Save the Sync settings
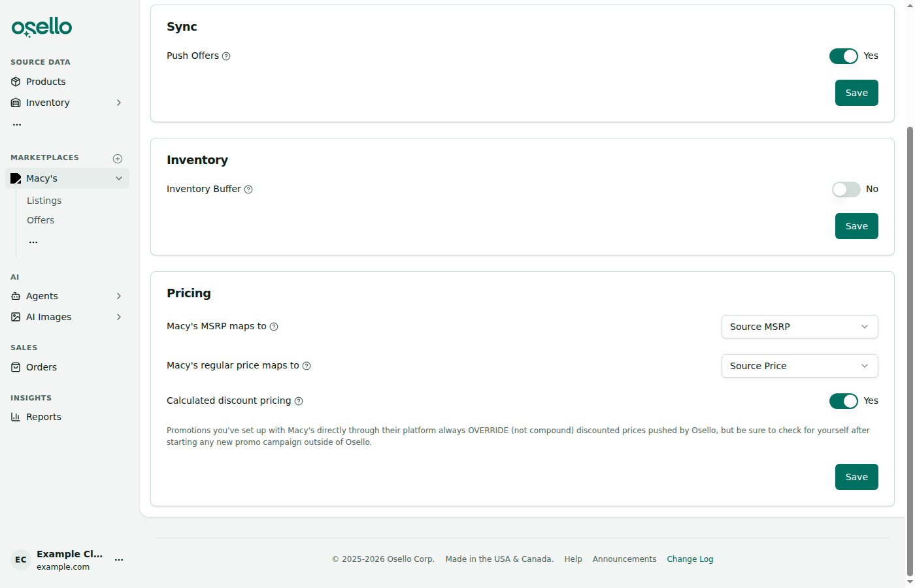 point(857,93)
